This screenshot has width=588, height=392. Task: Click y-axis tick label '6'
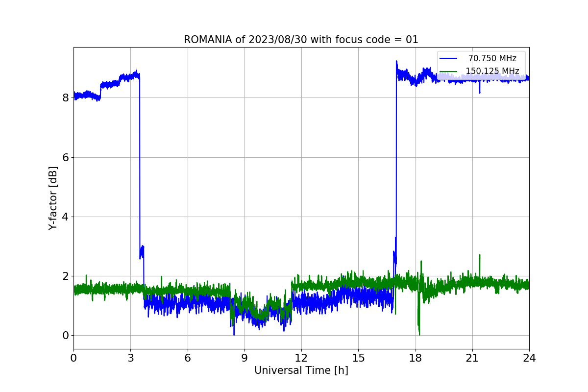pyautogui.click(x=65, y=157)
